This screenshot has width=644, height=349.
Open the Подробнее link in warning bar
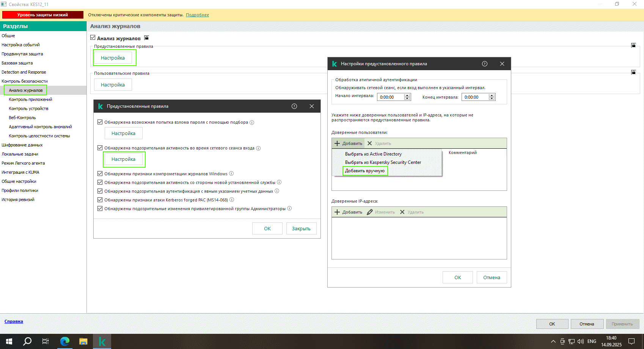point(197,15)
